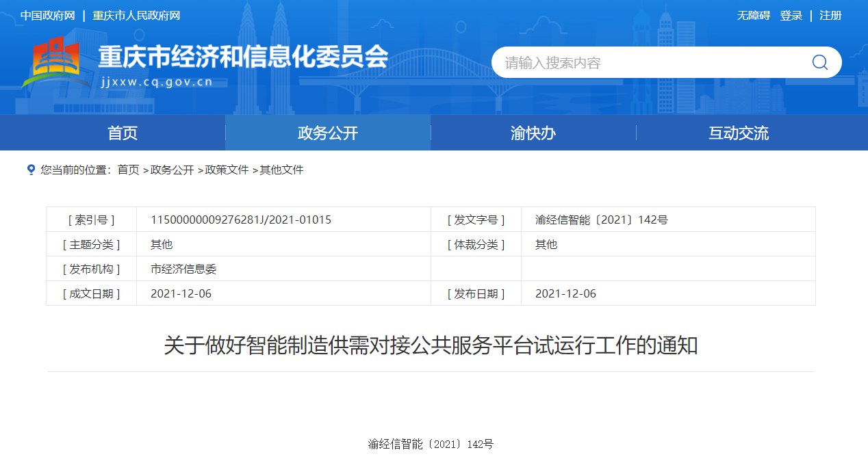This screenshot has height=476, width=868.
Task: Enable 无障碍 accessibility mode
Action: (x=753, y=16)
